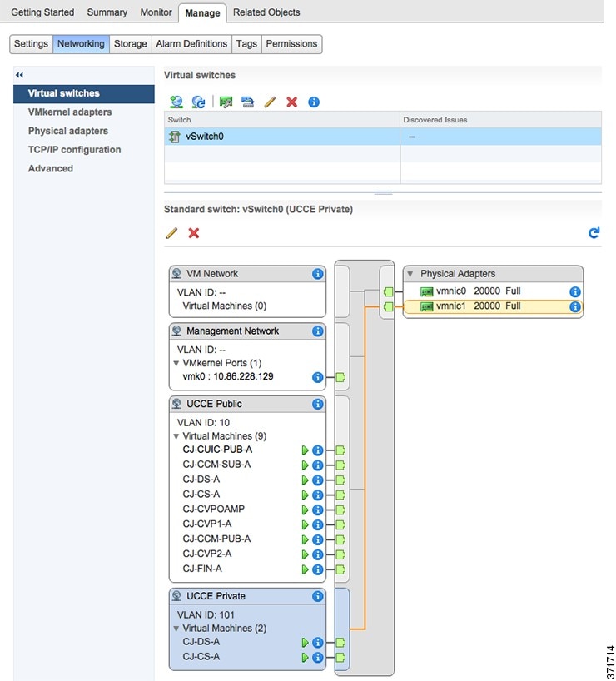Switch to the Monitor tab
The image size is (616, 681).
156,12
